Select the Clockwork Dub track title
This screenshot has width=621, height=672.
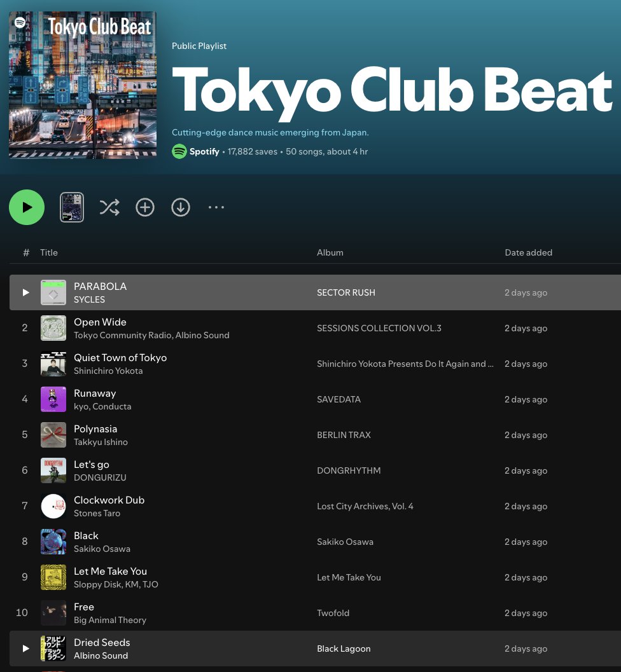pos(109,500)
